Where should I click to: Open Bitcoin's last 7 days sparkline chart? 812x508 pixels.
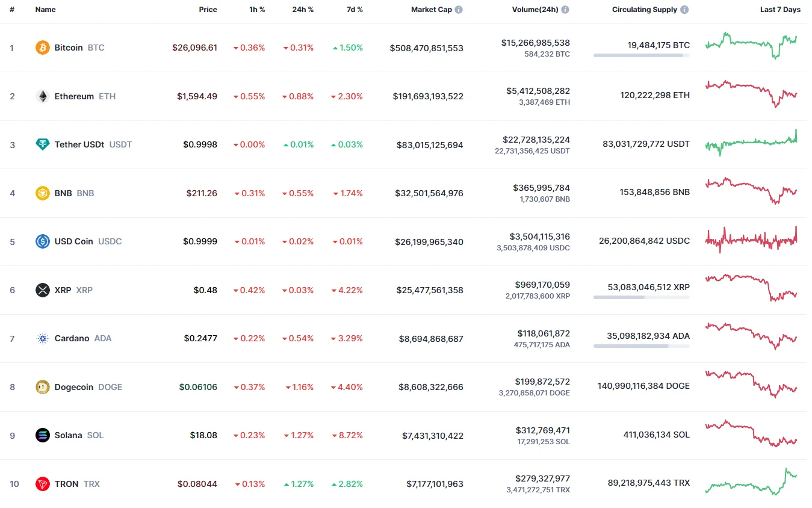pyautogui.click(x=751, y=45)
